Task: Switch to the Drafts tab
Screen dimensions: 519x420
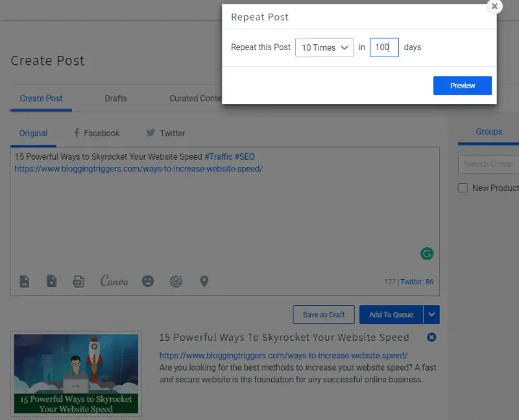Action: (115, 98)
